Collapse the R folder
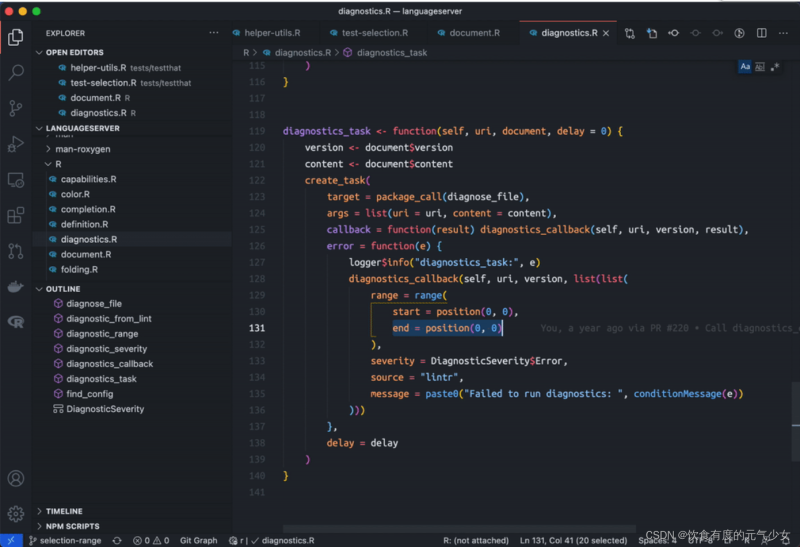 (48, 164)
